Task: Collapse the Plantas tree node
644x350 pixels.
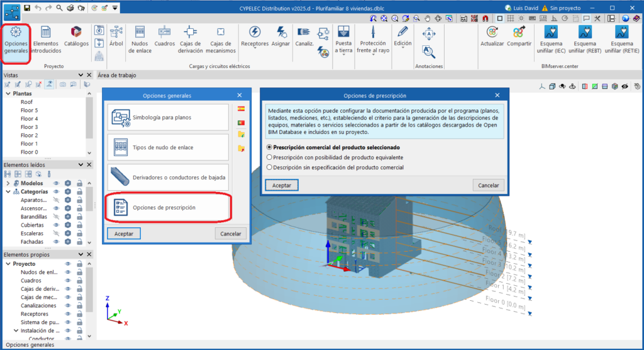Action: pos(8,94)
